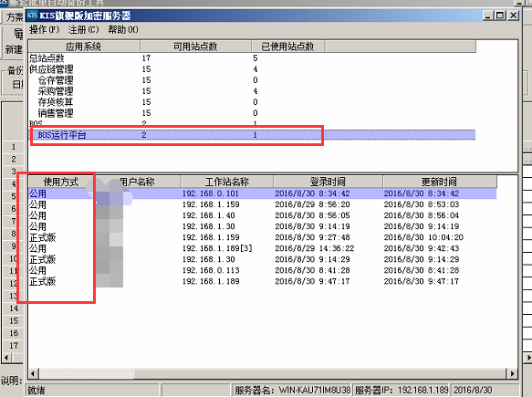
Task: Click the 可用站点数 column header
Action: click(195, 47)
